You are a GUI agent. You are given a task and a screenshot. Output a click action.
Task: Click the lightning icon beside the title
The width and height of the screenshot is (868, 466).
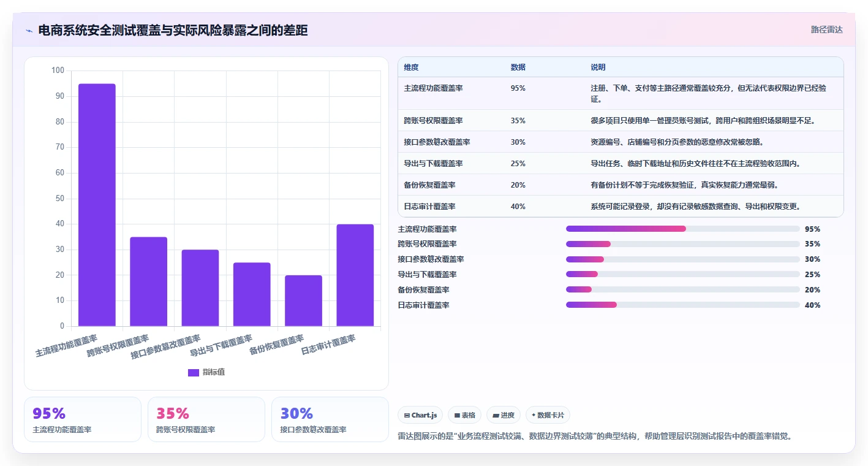click(x=29, y=31)
